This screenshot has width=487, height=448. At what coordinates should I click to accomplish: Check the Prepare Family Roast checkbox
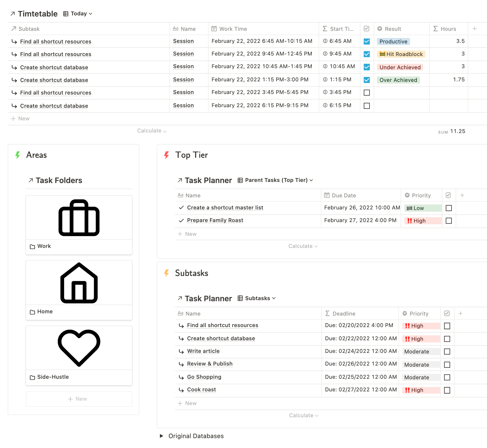448,221
